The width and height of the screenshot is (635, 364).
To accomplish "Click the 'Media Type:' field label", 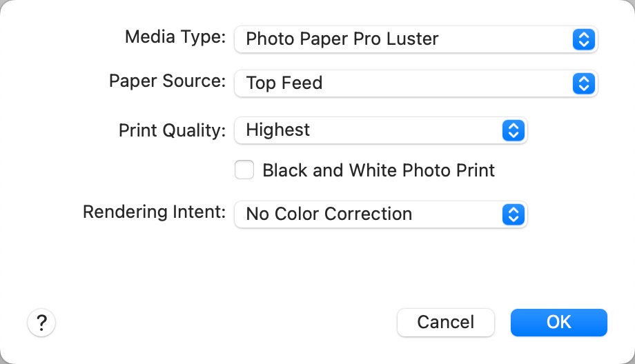I will (x=175, y=37).
